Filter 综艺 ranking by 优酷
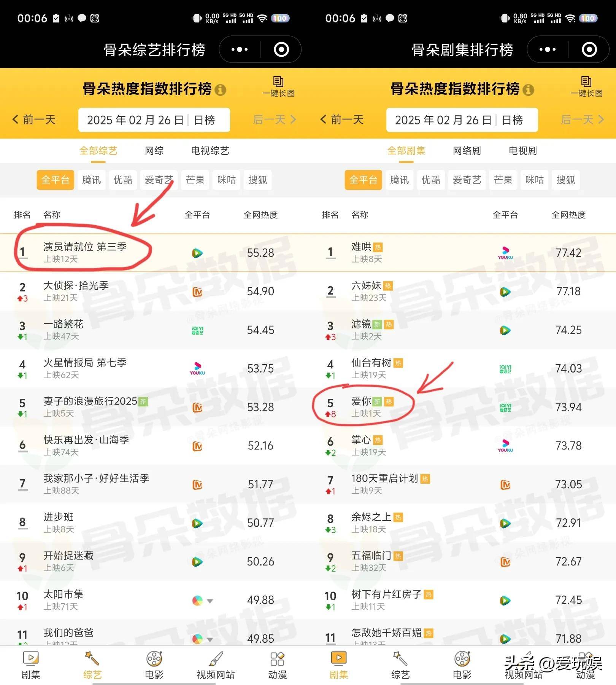Screen dimensions: 616x685 coord(123,180)
